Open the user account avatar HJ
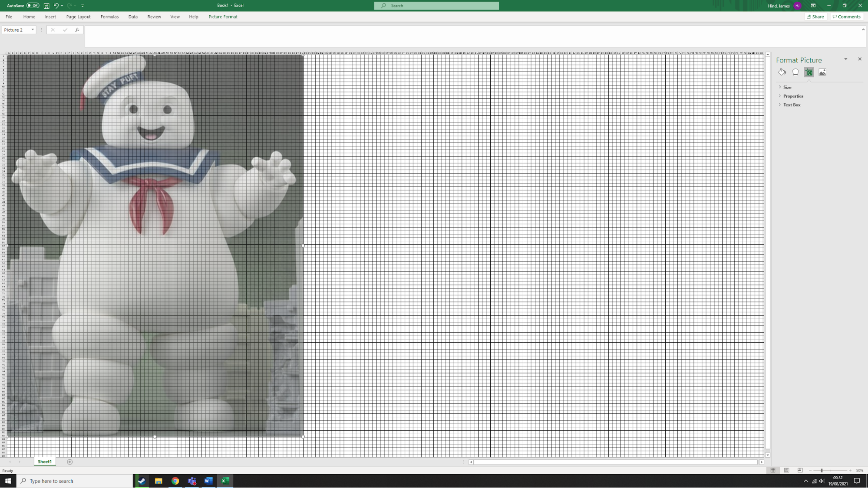The image size is (868, 488). point(797,6)
